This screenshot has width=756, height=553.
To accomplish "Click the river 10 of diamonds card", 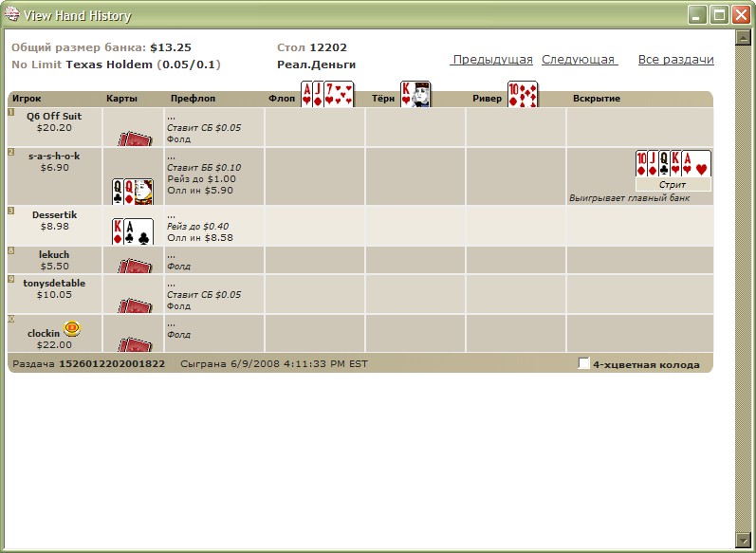I will 522,94.
